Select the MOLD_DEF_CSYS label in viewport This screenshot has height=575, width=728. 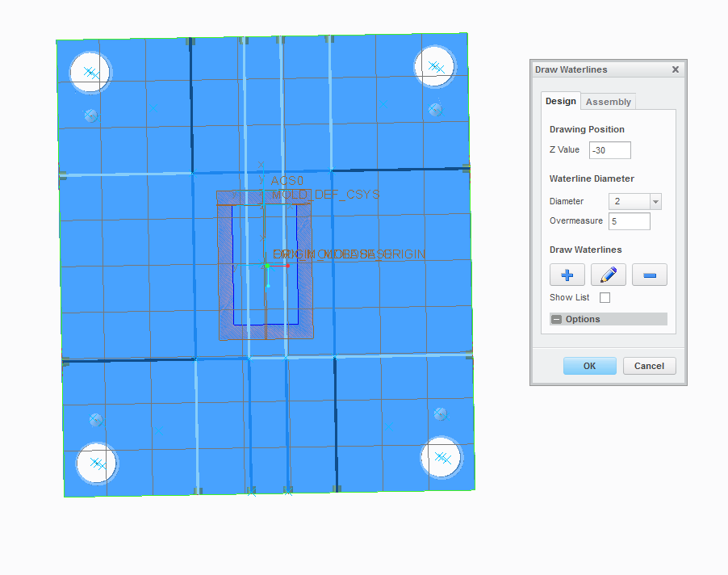(x=325, y=194)
